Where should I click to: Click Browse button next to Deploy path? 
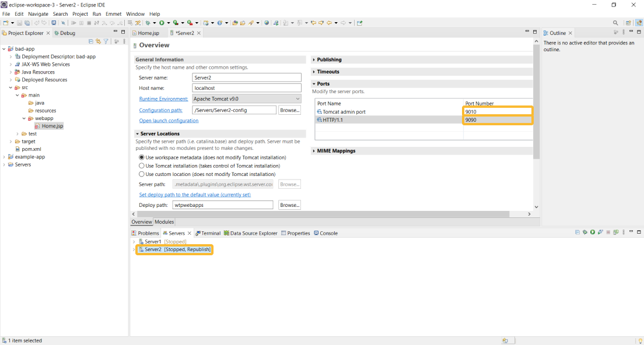(x=289, y=205)
